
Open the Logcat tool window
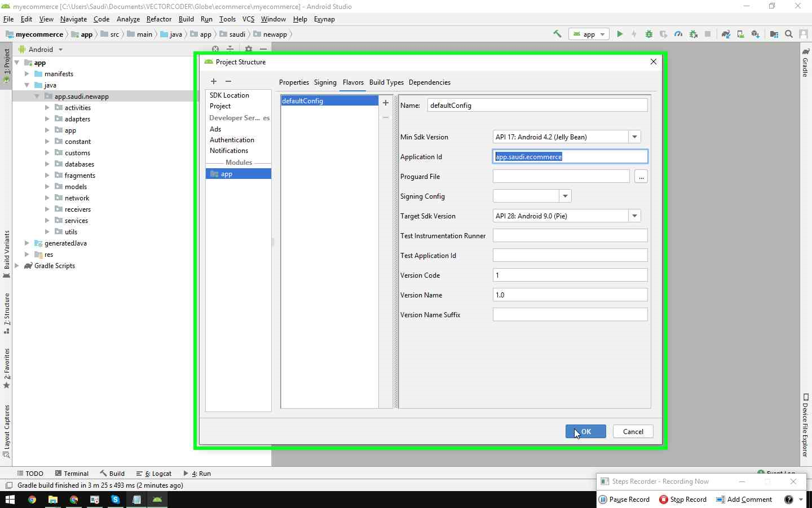154,474
